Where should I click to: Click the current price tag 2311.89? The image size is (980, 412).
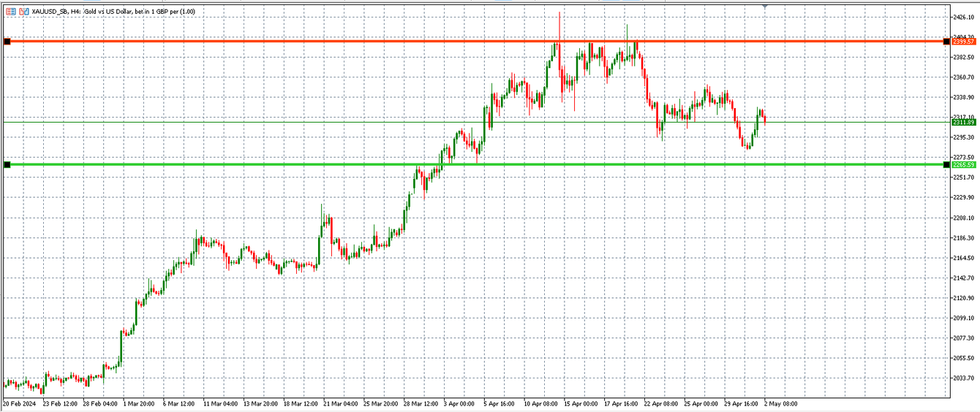964,123
